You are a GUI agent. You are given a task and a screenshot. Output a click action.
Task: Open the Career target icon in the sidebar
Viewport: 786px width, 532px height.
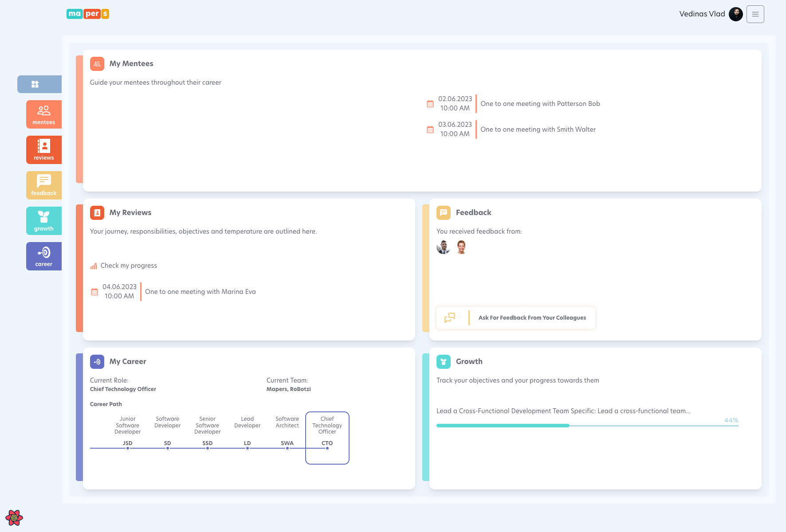coord(43,256)
